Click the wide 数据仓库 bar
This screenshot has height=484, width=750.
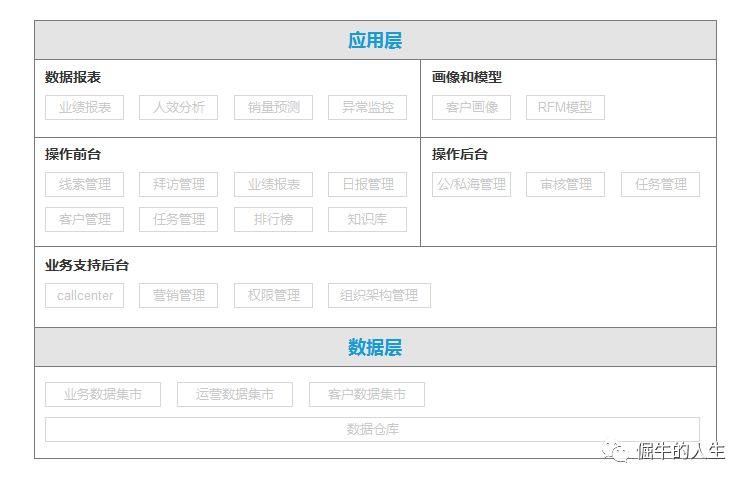pyautogui.click(x=373, y=429)
